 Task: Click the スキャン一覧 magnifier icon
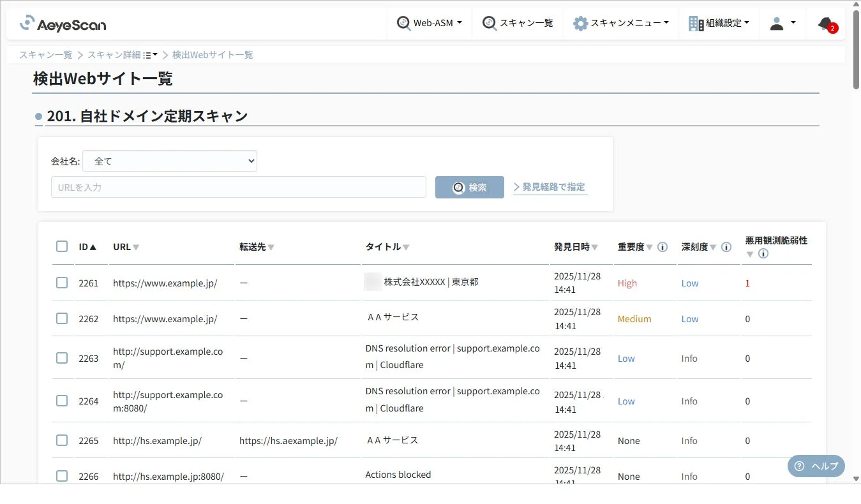click(x=489, y=22)
